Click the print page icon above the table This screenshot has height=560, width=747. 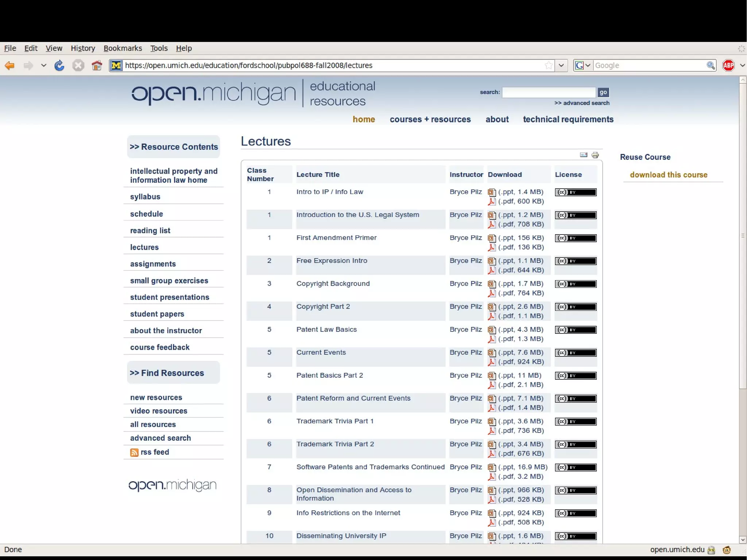point(595,155)
